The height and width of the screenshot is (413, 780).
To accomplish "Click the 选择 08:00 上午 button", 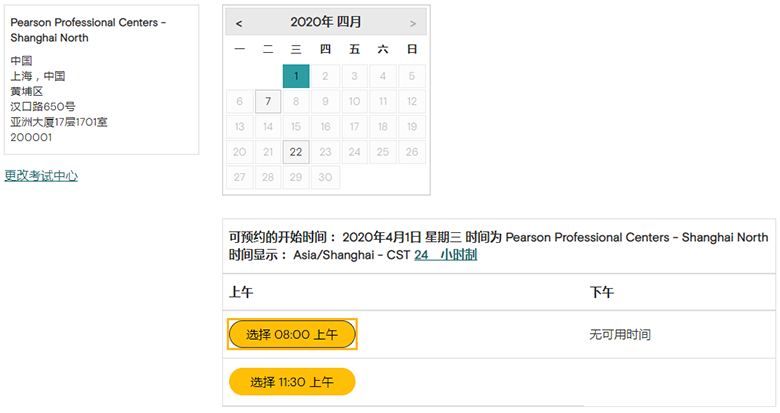I will [x=292, y=335].
